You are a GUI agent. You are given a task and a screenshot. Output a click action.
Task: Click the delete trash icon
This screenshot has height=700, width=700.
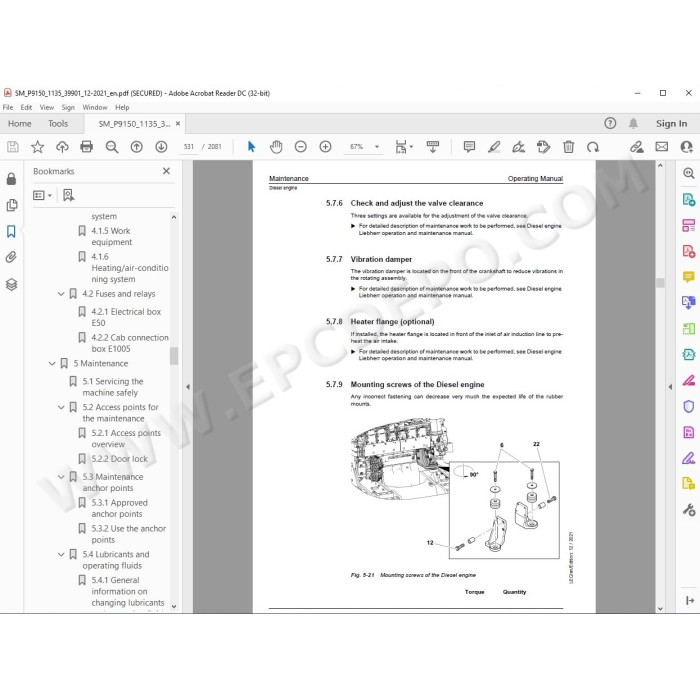(x=568, y=146)
